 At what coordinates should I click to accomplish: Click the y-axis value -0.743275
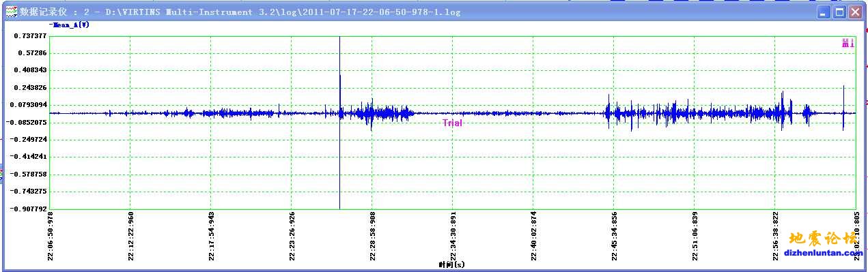click(x=29, y=192)
